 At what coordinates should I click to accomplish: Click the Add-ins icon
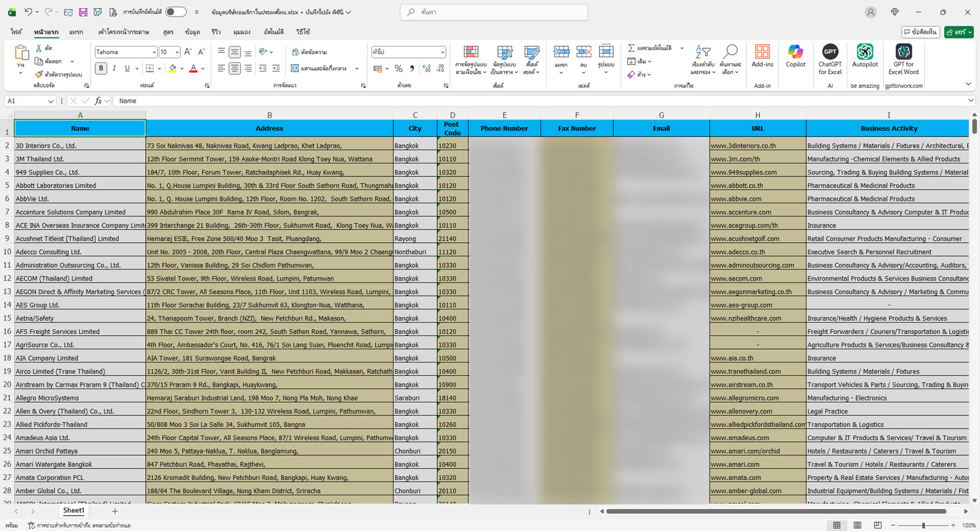tap(762, 53)
